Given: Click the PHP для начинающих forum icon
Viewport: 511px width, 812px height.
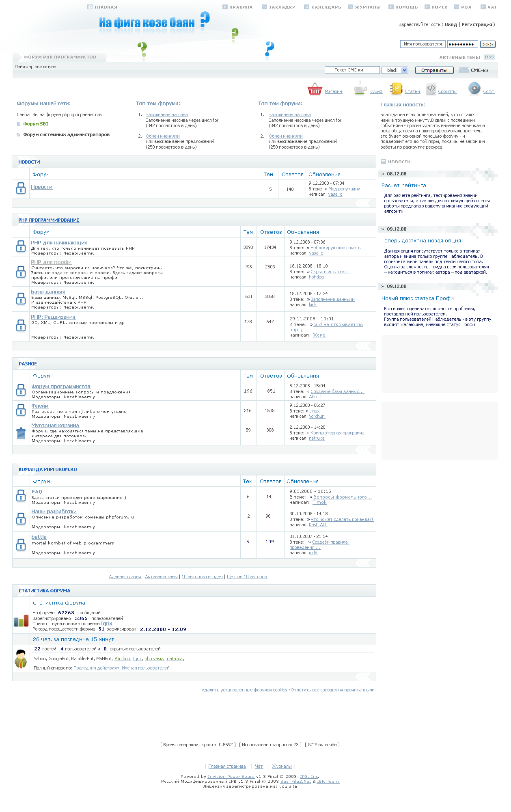Looking at the screenshot, I should pyautogui.click(x=21, y=246).
